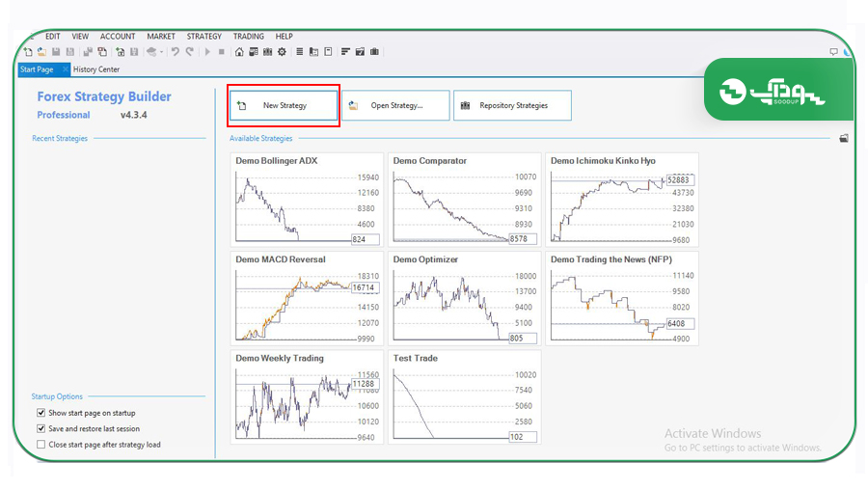The width and height of the screenshot is (868, 490).
Task: Click the Available Strategies heading
Action: click(x=260, y=139)
